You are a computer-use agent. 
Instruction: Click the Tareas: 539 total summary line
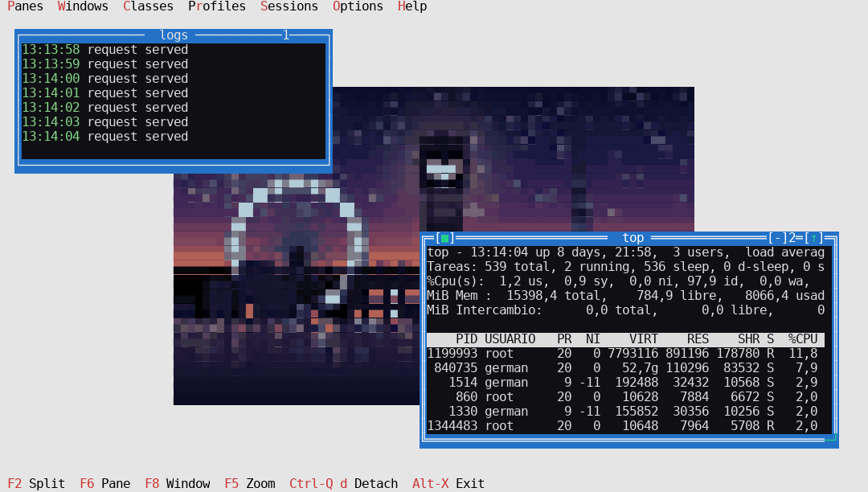click(x=625, y=267)
